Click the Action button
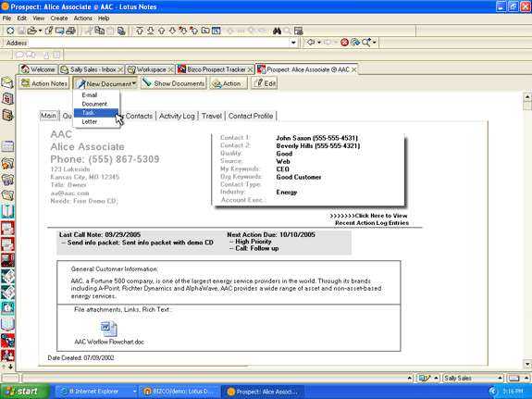 [x=229, y=83]
